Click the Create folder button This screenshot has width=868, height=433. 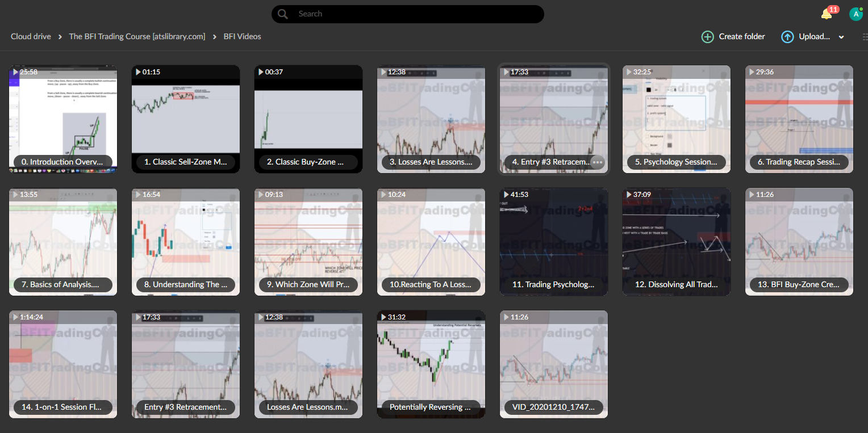coord(733,37)
